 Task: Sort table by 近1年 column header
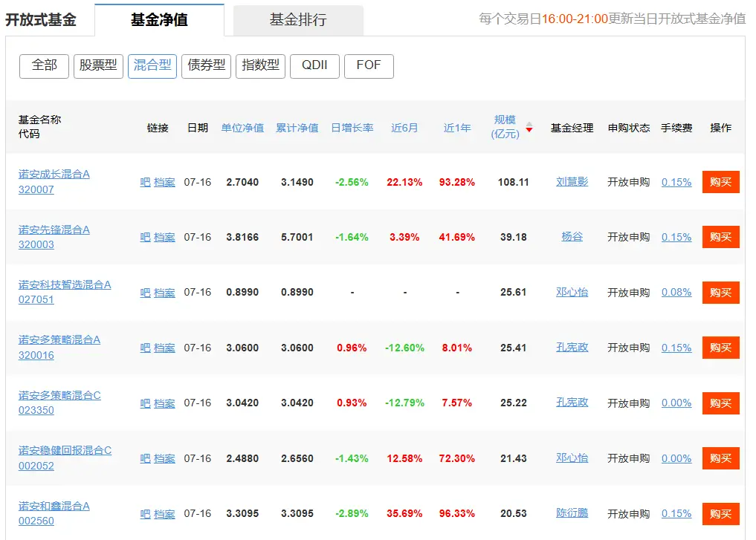coord(457,128)
